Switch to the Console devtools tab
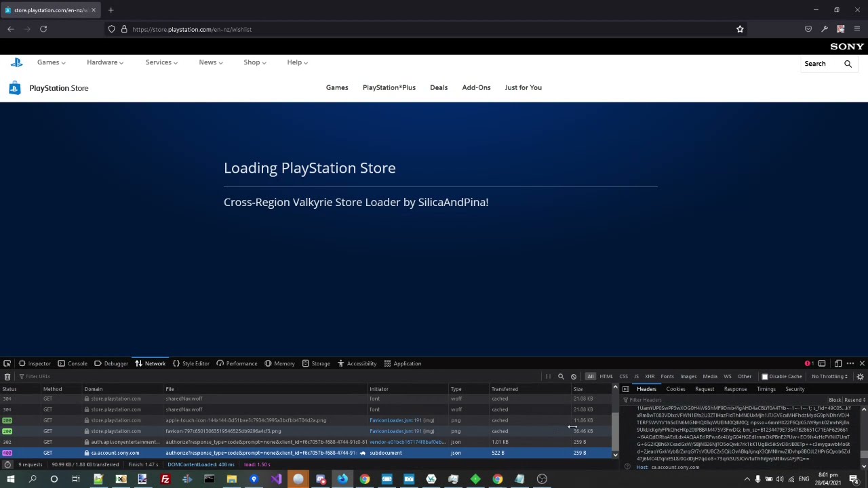The height and width of the screenshot is (488, 868). pyautogui.click(x=73, y=363)
